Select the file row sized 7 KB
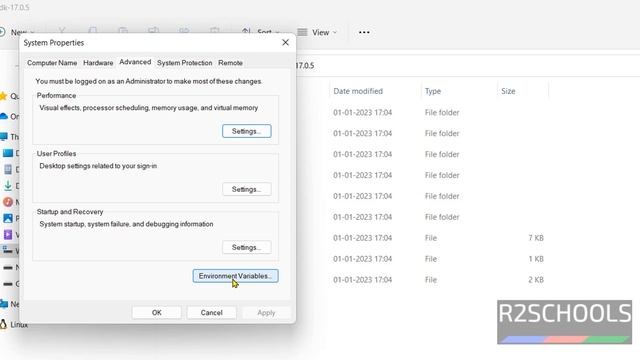The height and width of the screenshot is (360, 640). pyautogui.click(x=438, y=238)
